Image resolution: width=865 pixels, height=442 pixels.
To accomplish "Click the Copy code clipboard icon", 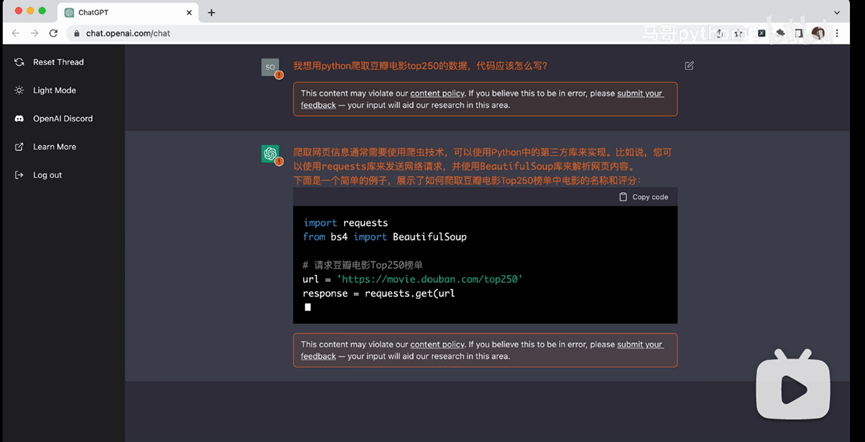I will [x=623, y=197].
